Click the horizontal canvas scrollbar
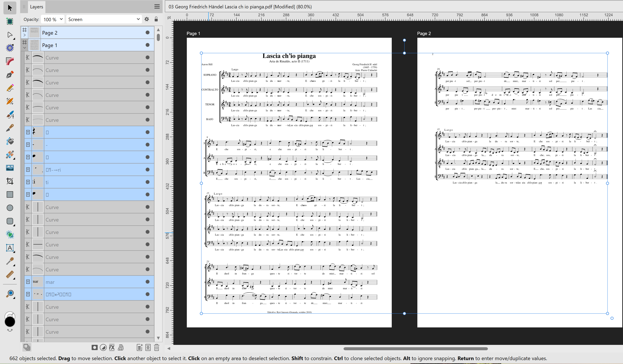Screen dimensions: 623x364 pos(415,349)
